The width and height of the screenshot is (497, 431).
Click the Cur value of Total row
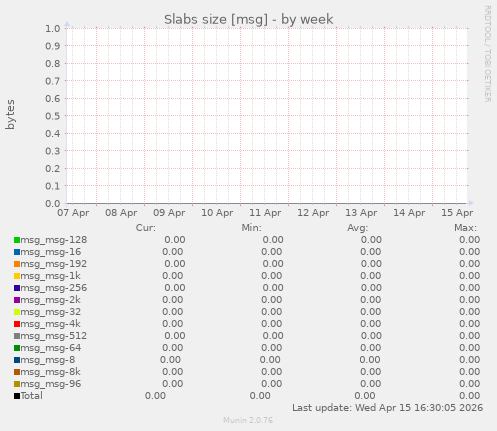tap(155, 396)
